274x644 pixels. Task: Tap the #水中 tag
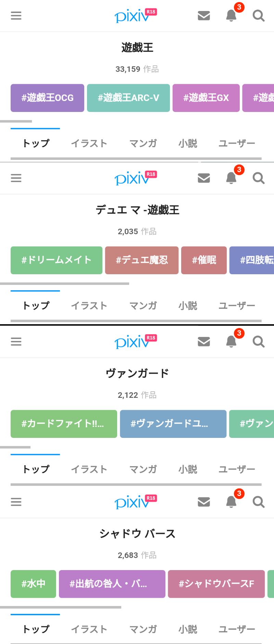coord(33,584)
